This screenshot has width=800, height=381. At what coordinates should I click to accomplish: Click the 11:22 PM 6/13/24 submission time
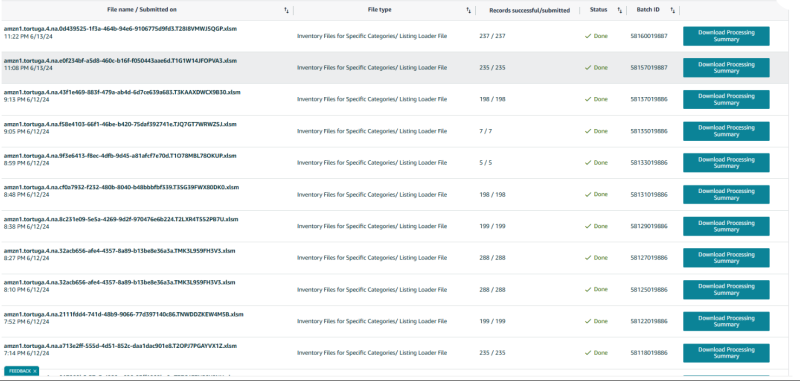click(27, 37)
